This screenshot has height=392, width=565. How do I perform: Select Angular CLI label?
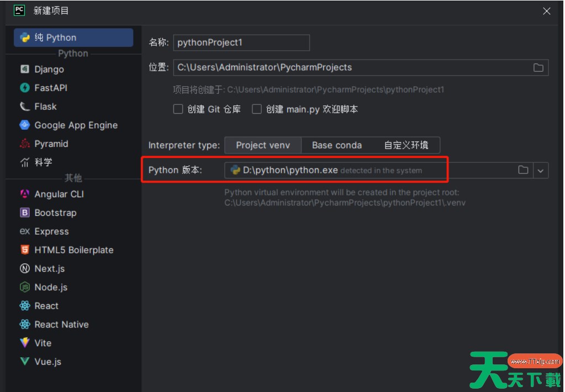pos(59,194)
